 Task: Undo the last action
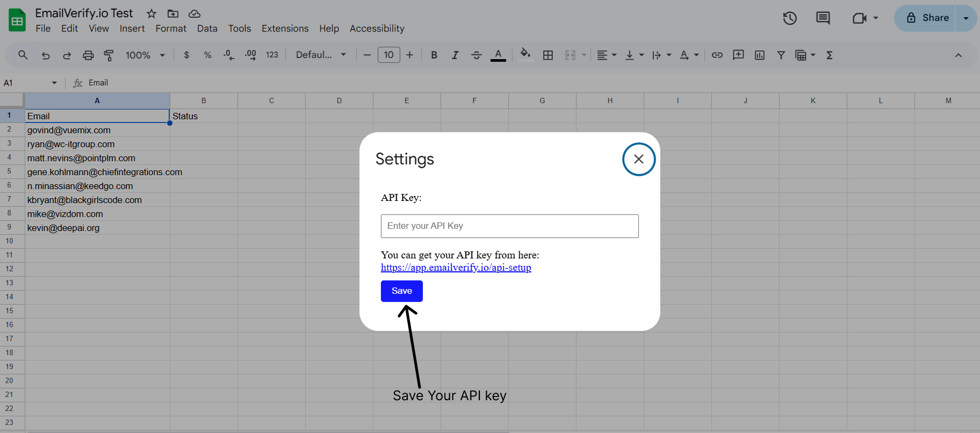click(46, 55)
